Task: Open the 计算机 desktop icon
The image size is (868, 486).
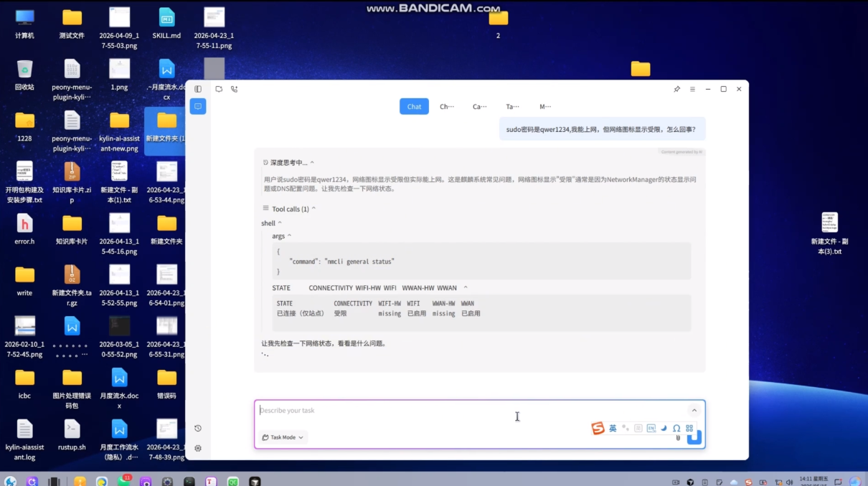Action: (24, 24)
